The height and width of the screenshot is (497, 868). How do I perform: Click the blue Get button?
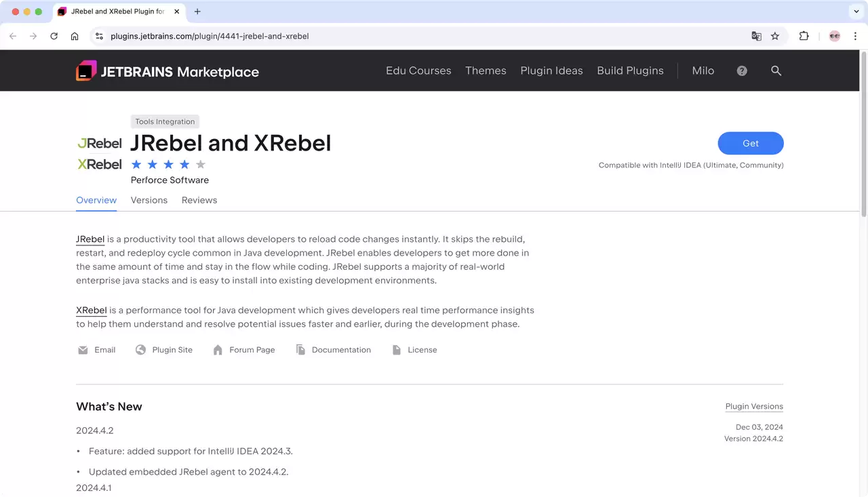(751, 143)
